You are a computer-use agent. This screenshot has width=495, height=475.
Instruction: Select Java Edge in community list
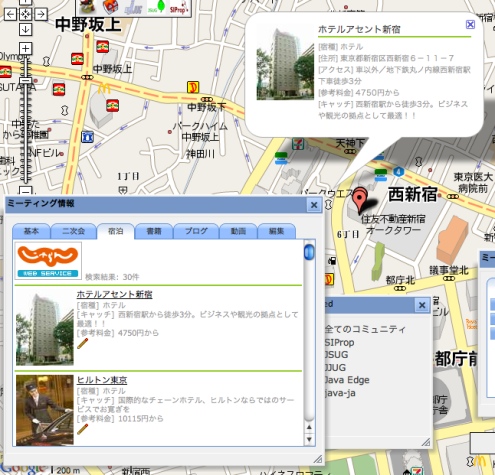coord(347,380)
